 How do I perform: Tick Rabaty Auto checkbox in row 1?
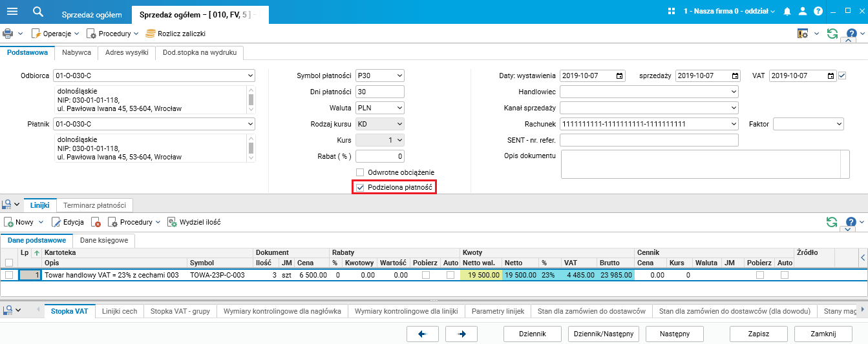450,275
